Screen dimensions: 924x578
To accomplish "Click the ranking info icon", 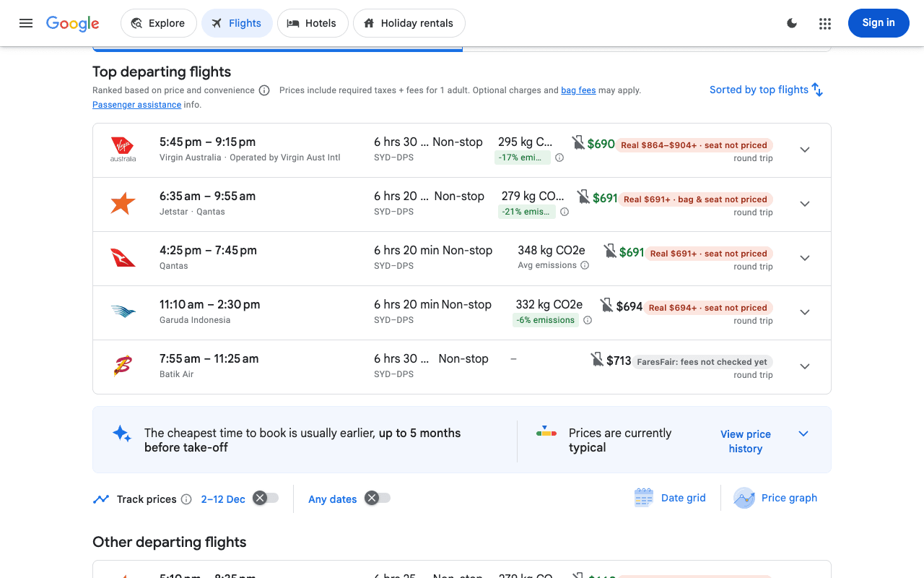I will tap(264, 90).
